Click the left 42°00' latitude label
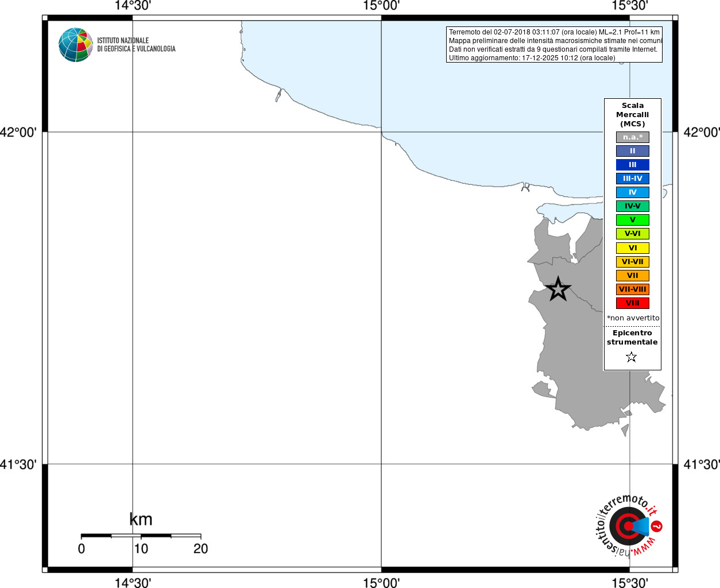Viewport: 720px width, 588px height. click(x=18, y=132)
